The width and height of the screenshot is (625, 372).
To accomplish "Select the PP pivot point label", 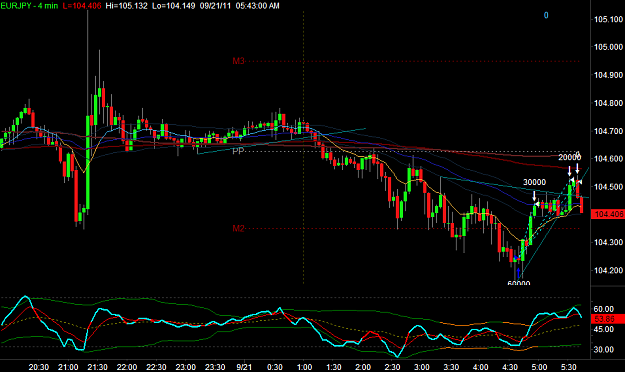I will [238, 151].
